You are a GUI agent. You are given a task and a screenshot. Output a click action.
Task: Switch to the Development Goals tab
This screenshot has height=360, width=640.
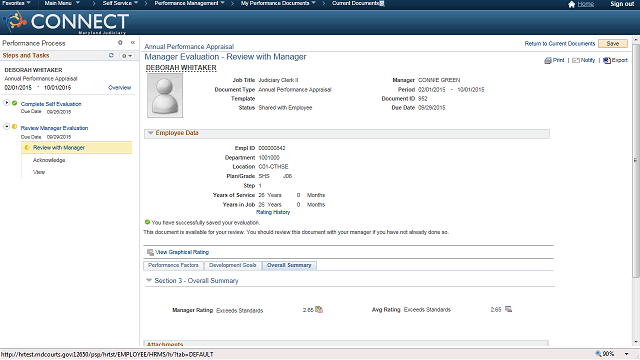point(233,265)
